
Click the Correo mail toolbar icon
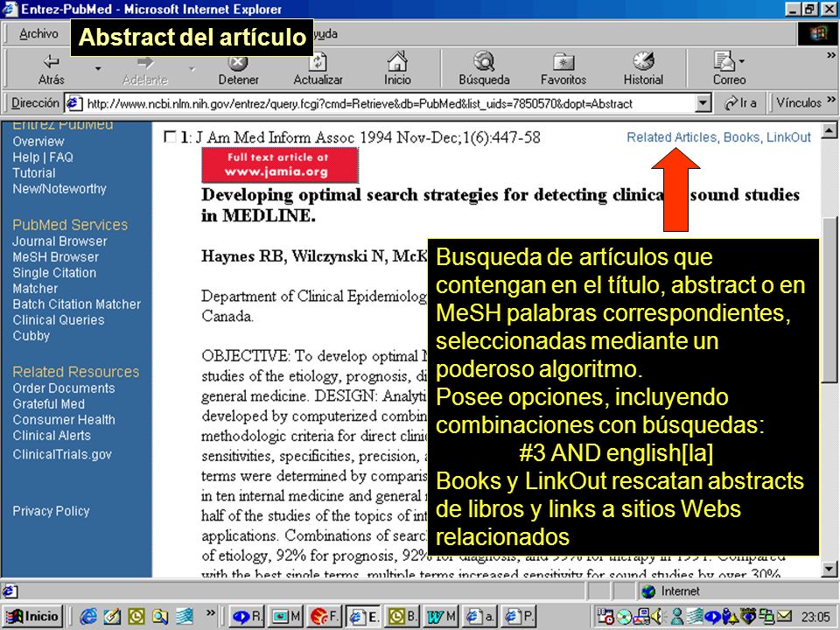[729, 68]
